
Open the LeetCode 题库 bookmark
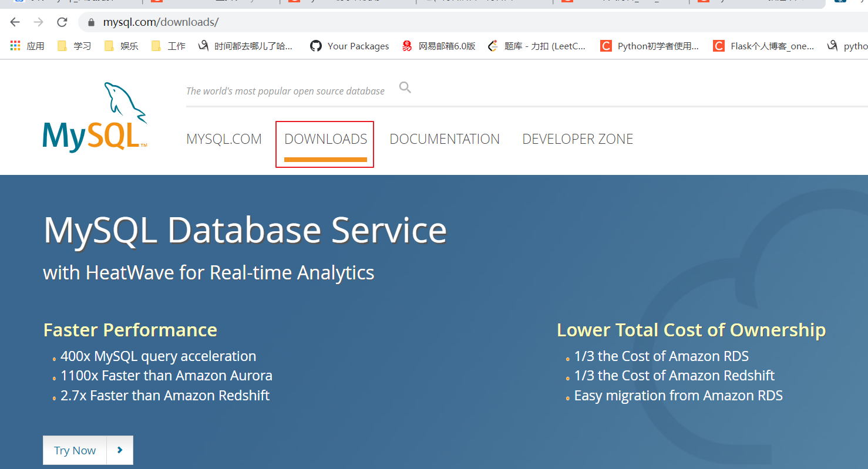(537, 46)
